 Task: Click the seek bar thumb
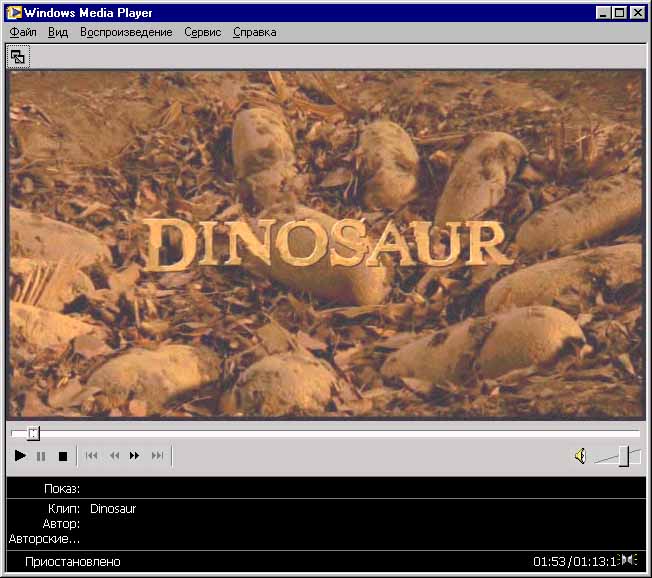[x=33, y=433]
